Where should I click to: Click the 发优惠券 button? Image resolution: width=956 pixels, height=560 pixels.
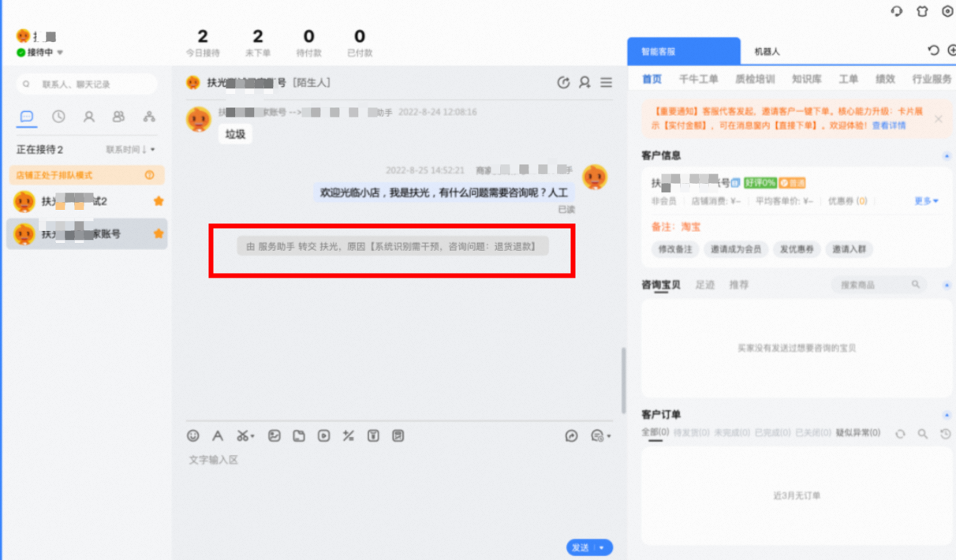pos(796,249)
